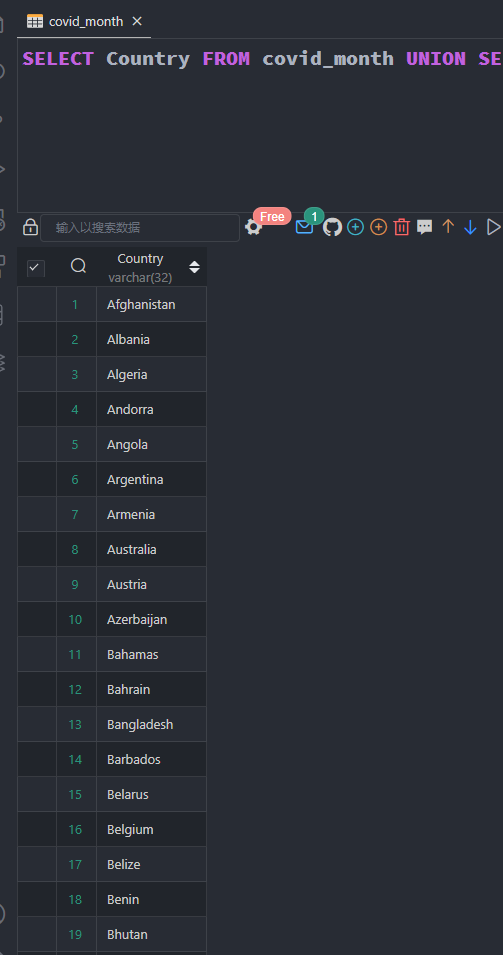Select the Algeria cell
The height and width of the screenshot is (955, 503).
click(x=152, y=375)
